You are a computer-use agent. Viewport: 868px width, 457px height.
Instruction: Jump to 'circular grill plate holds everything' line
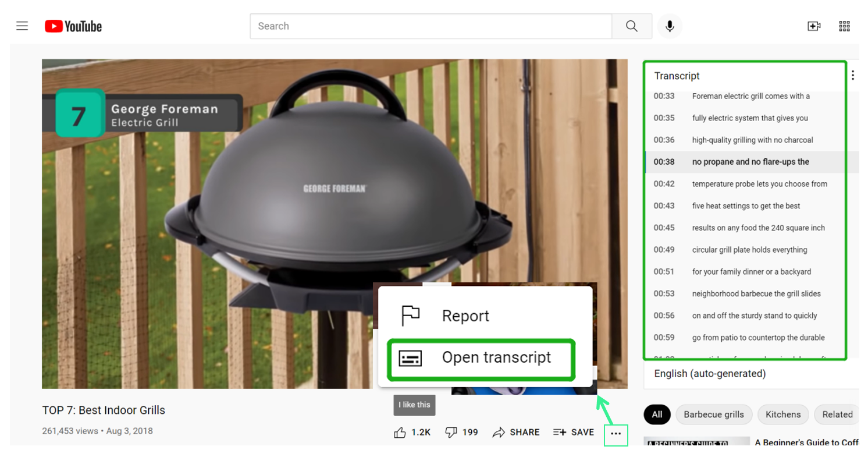(751, 250)
